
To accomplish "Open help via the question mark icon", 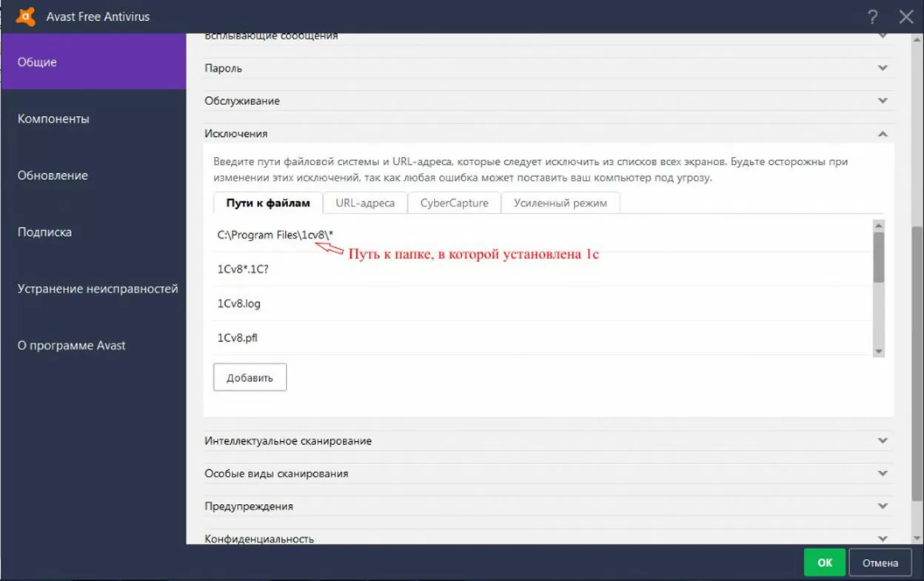I will [x=873, y=16].
